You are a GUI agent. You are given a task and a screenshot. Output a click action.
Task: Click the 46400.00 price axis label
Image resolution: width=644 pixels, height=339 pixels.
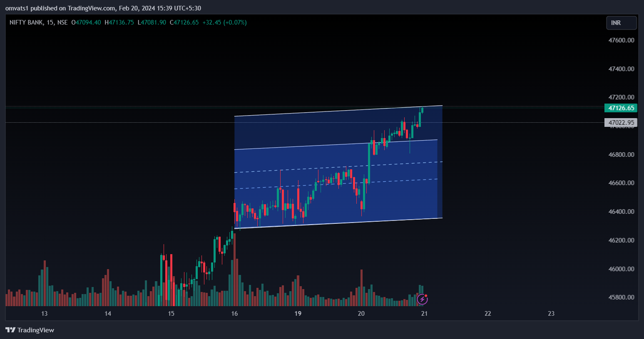[621, 212]
